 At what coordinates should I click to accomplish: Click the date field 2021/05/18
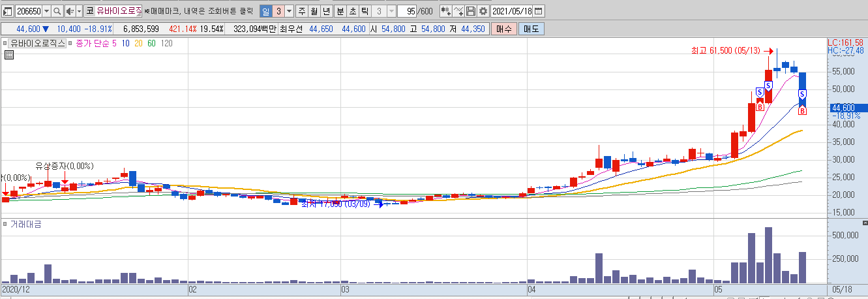pyautogui.click(x=512, y=11)
